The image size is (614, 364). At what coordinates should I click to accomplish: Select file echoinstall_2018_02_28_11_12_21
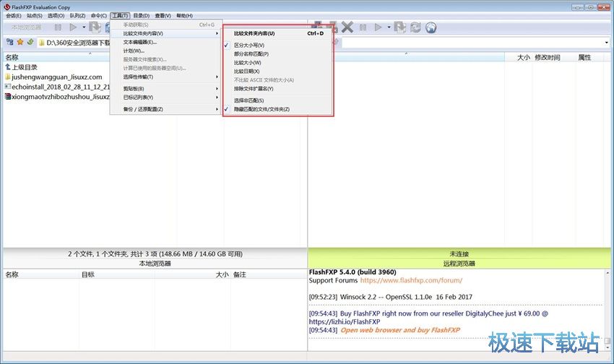[61, 87]
